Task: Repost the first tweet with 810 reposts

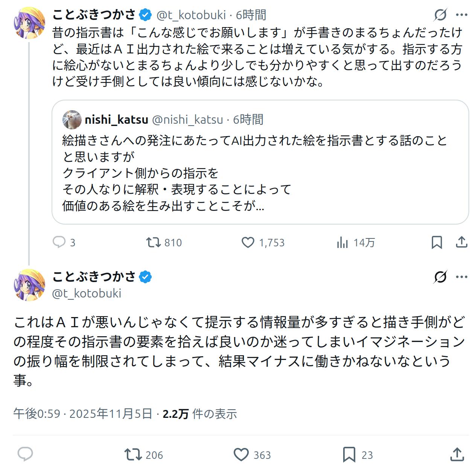Action: click(x=154, y=242)
